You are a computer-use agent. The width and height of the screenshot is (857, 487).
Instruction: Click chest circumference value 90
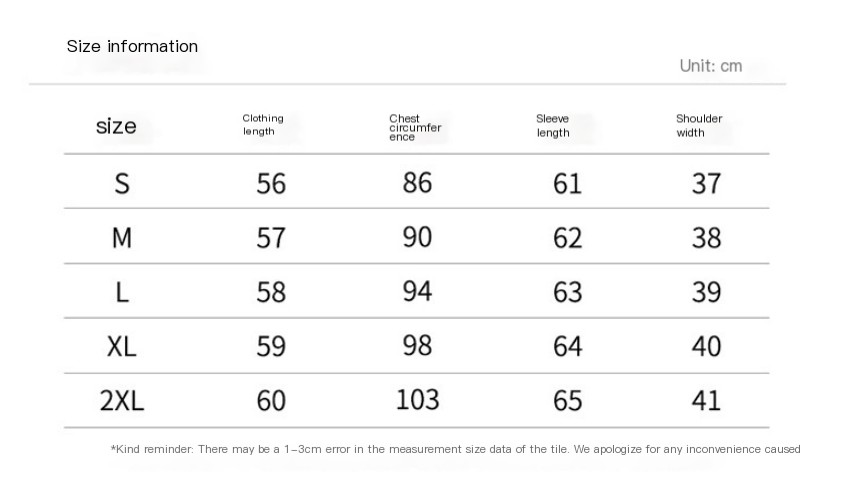click(x=418, y=237)
